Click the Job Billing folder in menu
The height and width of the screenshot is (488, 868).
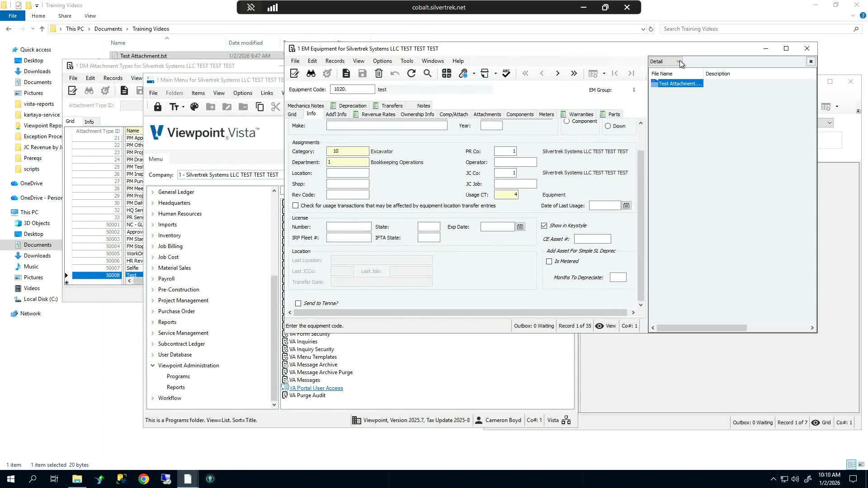click(170, 246)
